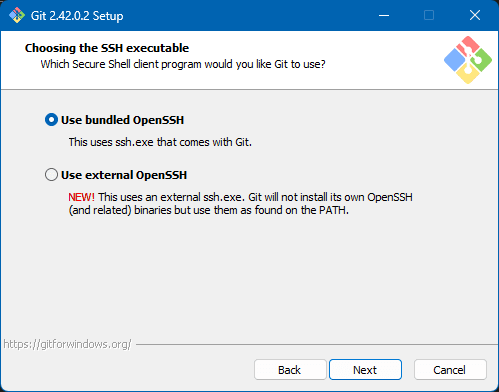The height and width of the screenshot is (392, 499).
Task: Go Back to the previous page
Action: 290,370
